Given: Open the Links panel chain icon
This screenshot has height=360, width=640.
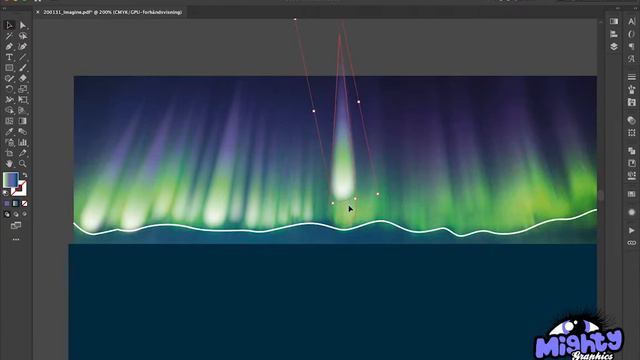Looking at the screenshot, I should [x=631, y=243].
